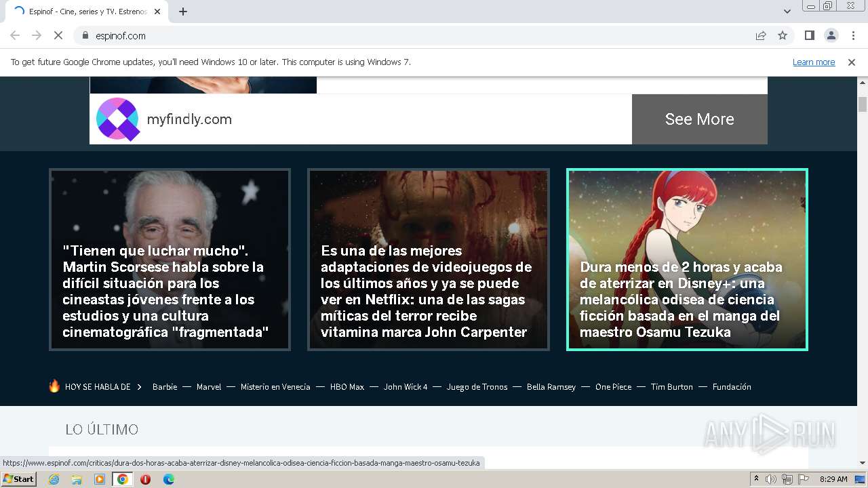Image resolution: width=868 pixels, height=488 pixels.
Task: Open clock showing 8:29 AM
Action: (x=833, y=479)
